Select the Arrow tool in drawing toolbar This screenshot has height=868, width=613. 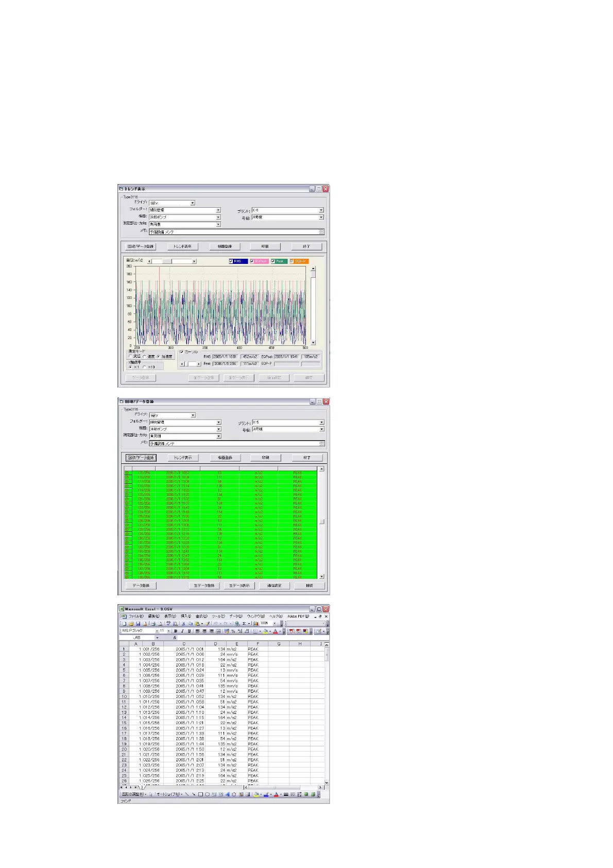pos(194,794)
